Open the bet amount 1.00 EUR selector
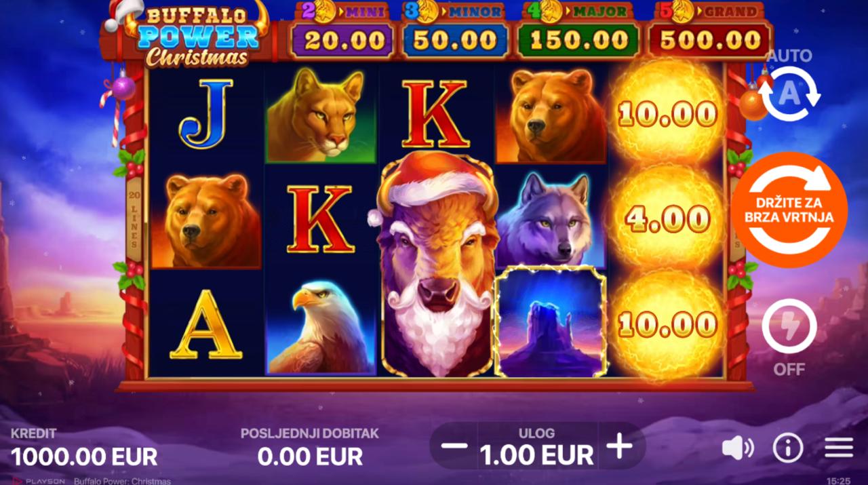This screenshot has height=485, width=868. (537, 446)
